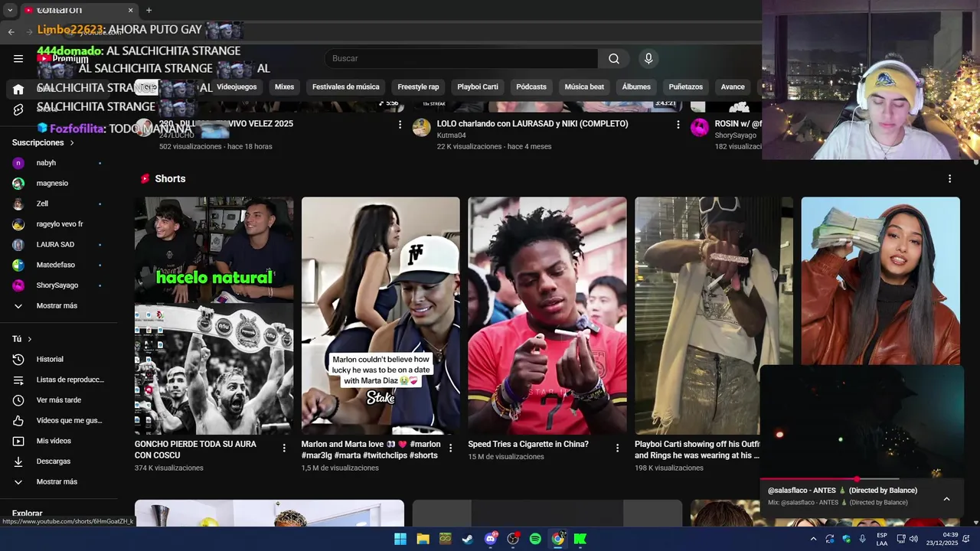Open the woman holding cash short thumbnail
The height and width of the screenshot is (551, 980).
point(880,280)
